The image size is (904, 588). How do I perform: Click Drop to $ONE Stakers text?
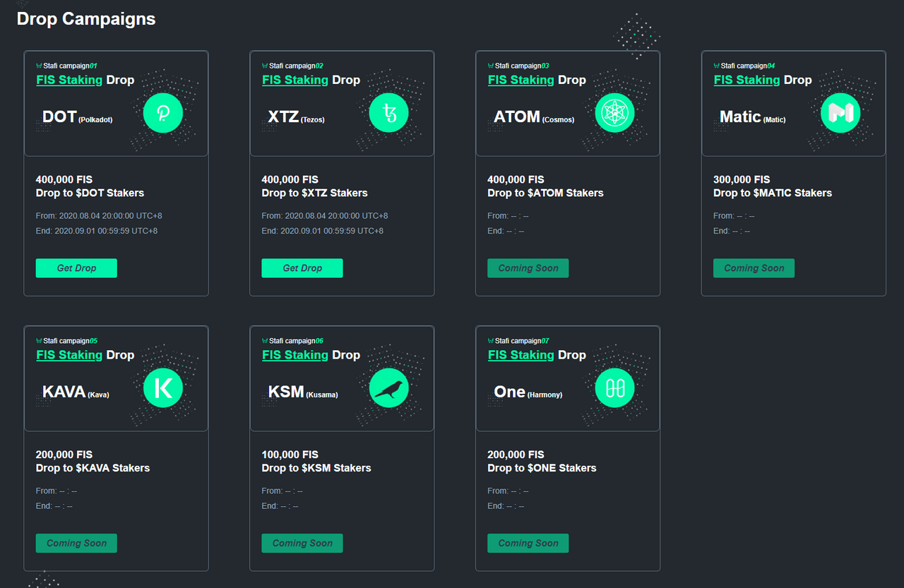click(x=542, y=468)
